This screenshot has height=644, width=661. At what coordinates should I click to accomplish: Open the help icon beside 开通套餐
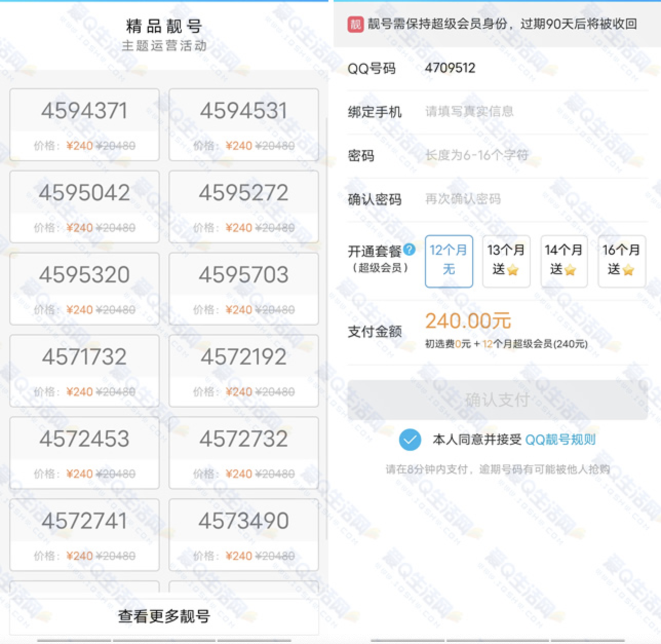point(409,250)
